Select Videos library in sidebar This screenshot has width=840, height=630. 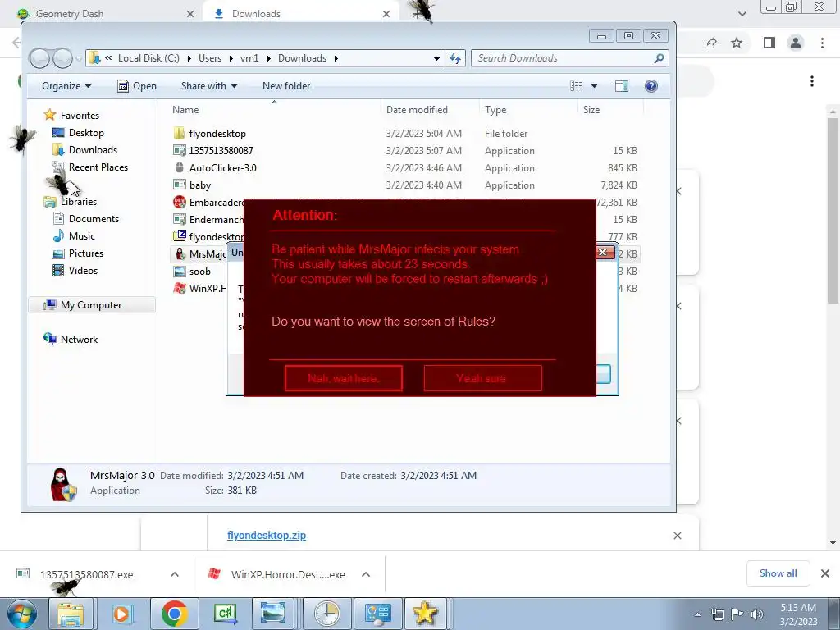click(83, 270)
